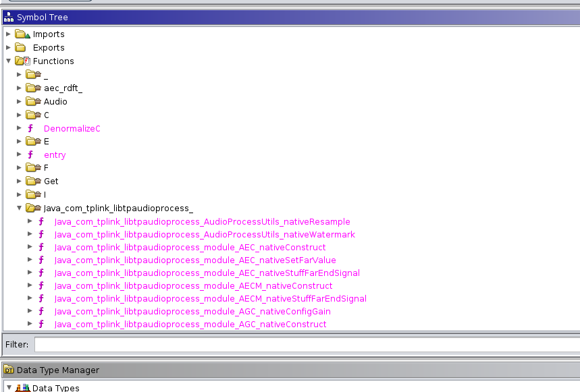The width and height of the screenshot is (580, 392).
Task: Click the Symbol Tree panel header icon
Action: tap(9, 17)
